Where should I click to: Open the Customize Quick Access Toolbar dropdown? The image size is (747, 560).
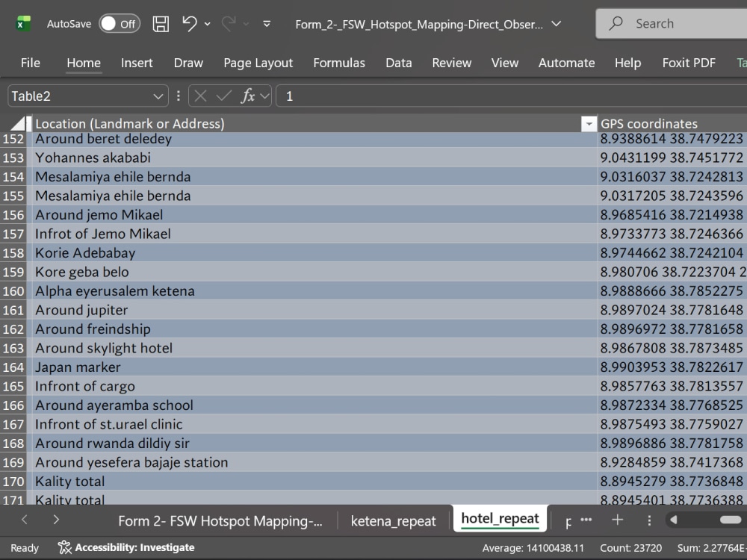(267, 24)
